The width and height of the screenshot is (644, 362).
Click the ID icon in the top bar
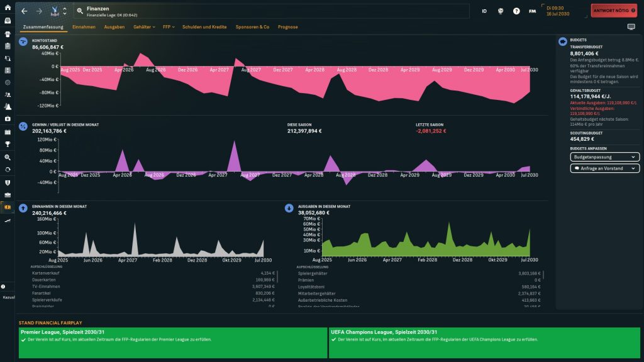[x=484, y=11]
